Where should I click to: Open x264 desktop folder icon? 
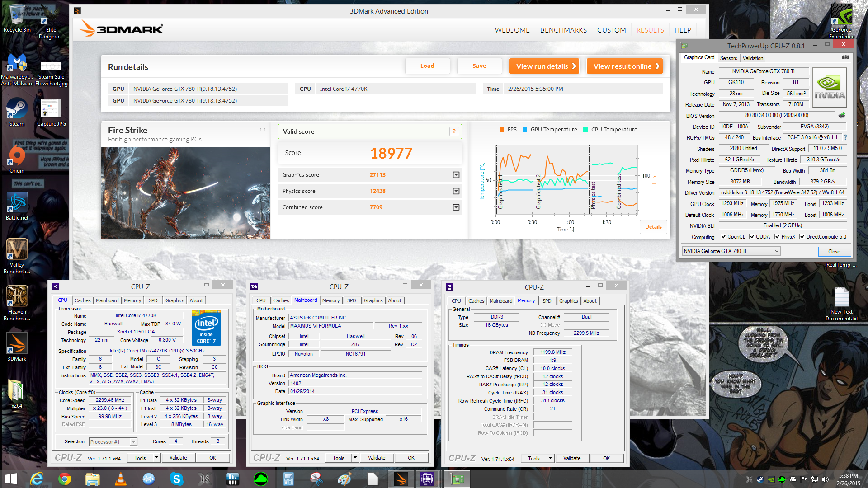pyautogui.click(x=16, y=394)
